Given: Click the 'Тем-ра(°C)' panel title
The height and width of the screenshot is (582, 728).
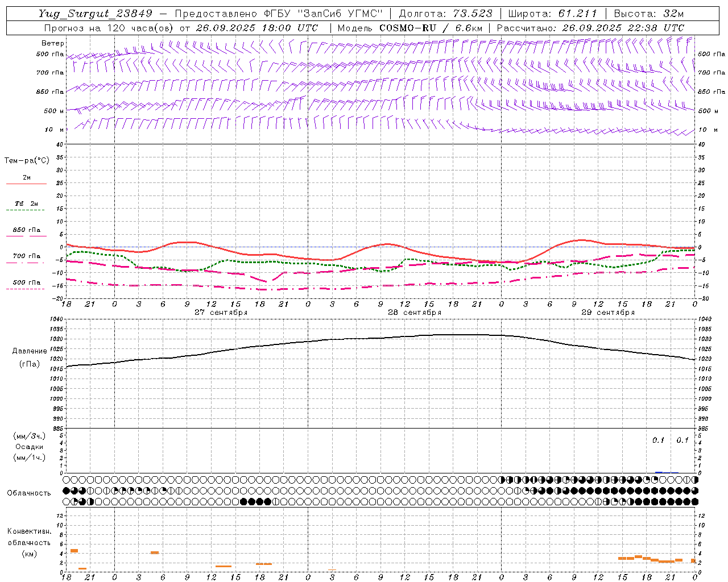Looking at the screenshot, I should click(x=27, y=161).
